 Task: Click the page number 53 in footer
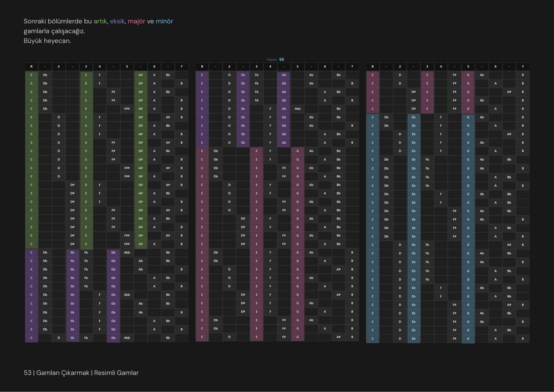(x=27, y=373)
